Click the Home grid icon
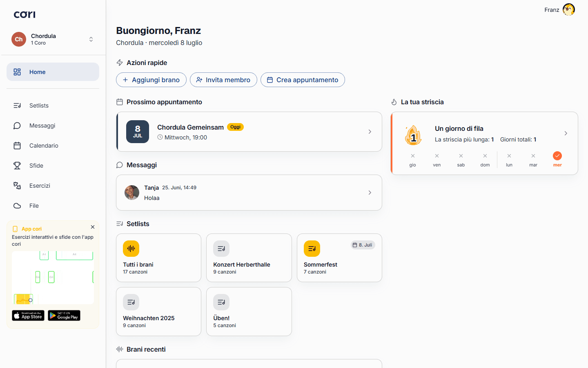The width and height of the screenshot is (588, 368). pos(17,72)
